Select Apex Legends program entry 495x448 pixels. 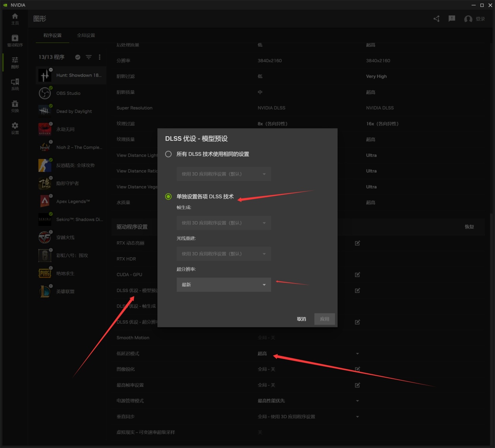71,201
